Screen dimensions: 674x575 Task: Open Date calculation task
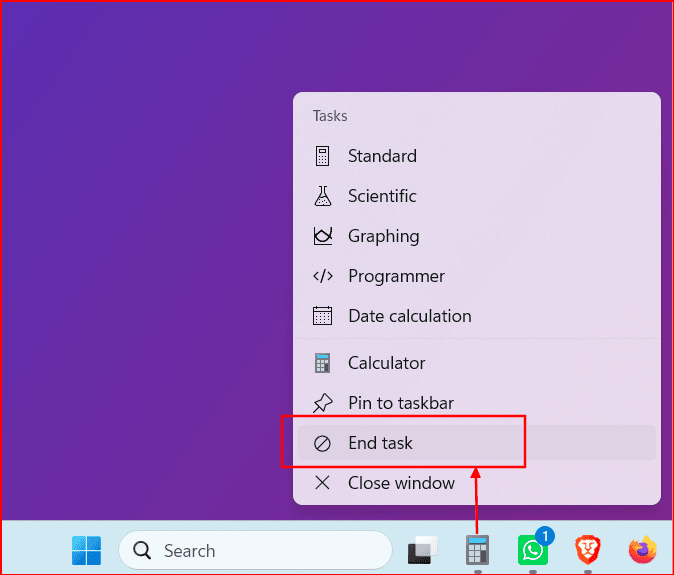[477, 316]
